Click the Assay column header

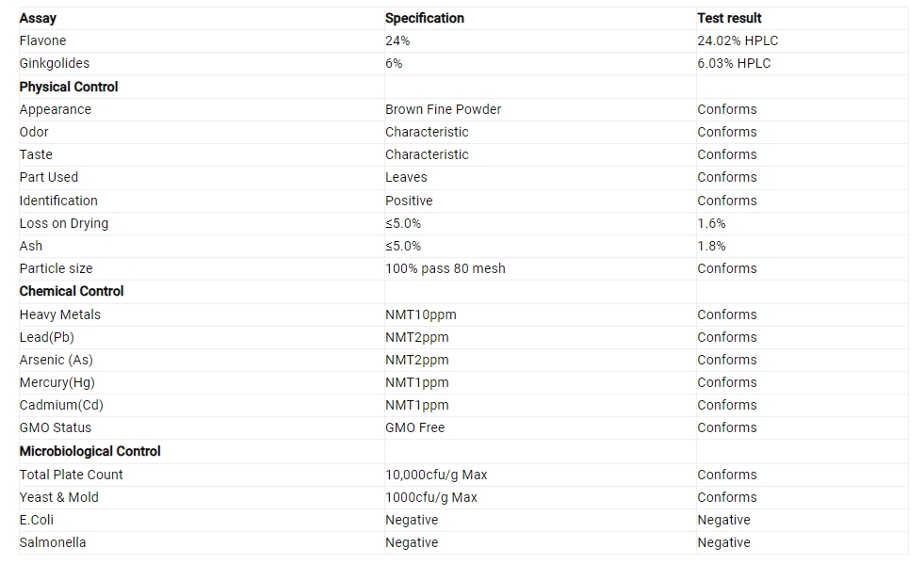[x=38, y=18]
